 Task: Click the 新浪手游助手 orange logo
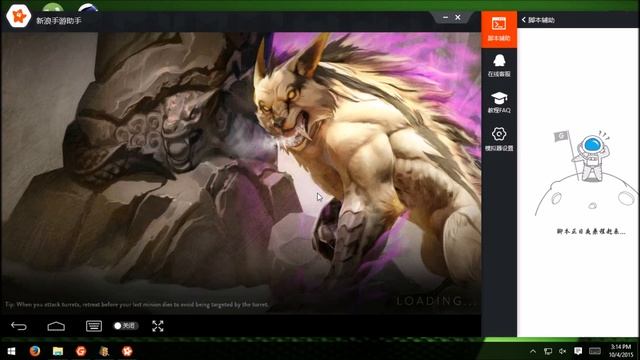pyautogui.click(x=19, y=16)
